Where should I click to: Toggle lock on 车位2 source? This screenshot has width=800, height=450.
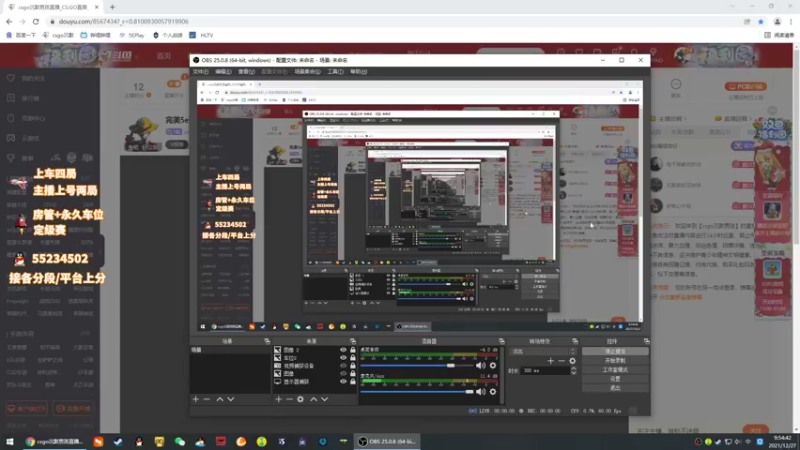tap(353, 358)
